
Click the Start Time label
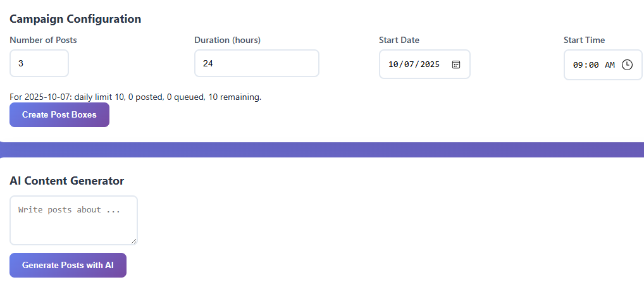coord(584,40)
